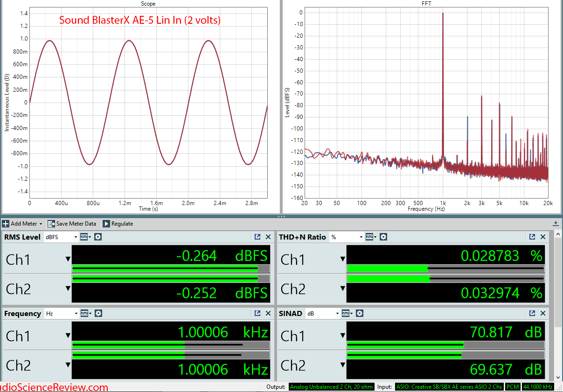The width and height of the screenshot is (563, 392).
Task: Pop out the Frequency meter
Action: click(257, 314)
